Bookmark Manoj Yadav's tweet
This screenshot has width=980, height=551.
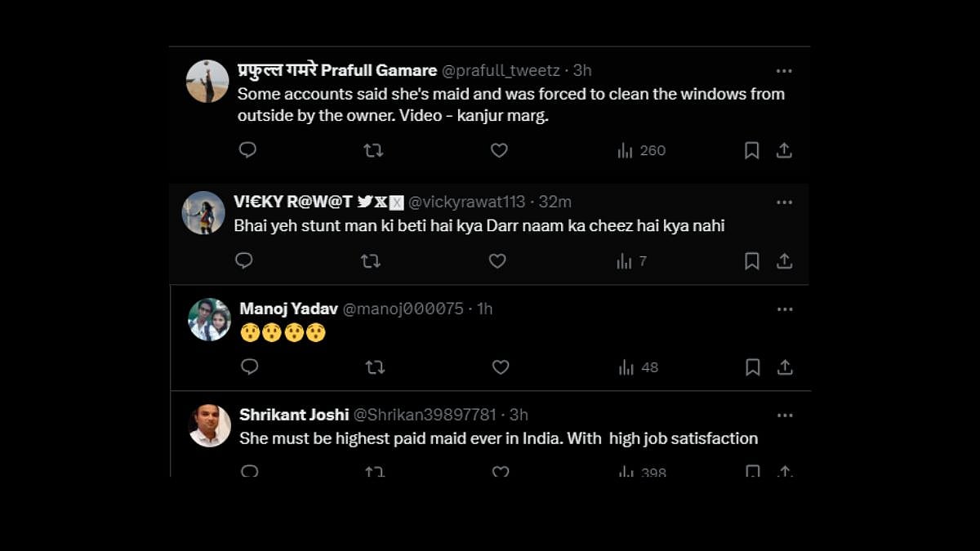(752, 367)
